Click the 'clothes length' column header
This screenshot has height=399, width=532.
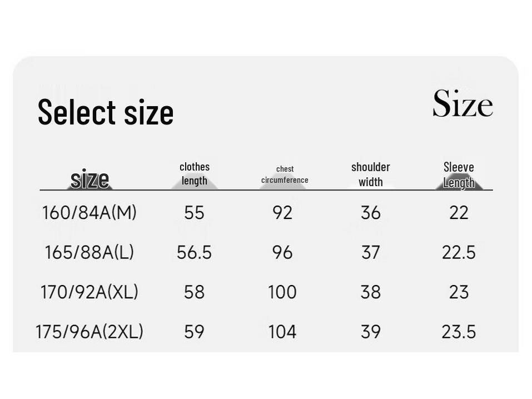(195, 174)
